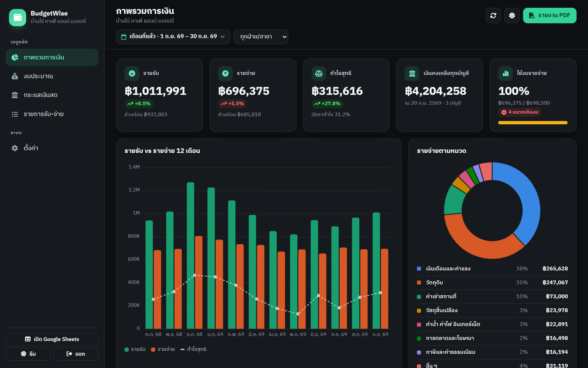Click the ธีม theme button
The image size is (588, 368).
click(x=28, y=354)
